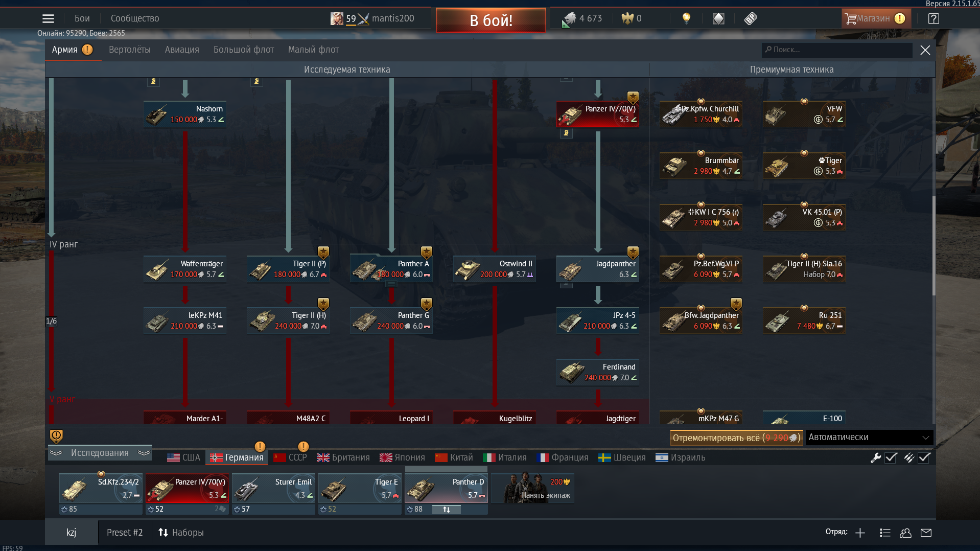Select the Япония nation tab
Screen dimensions: 980x551
402,457
